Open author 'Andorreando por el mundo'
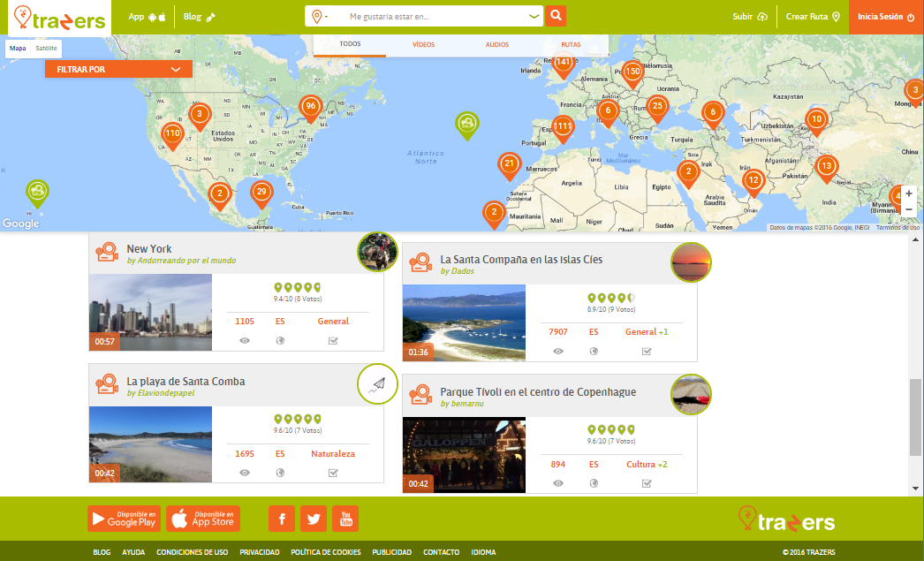This screenshot has width=924, height=561. [x=181, y=261]
